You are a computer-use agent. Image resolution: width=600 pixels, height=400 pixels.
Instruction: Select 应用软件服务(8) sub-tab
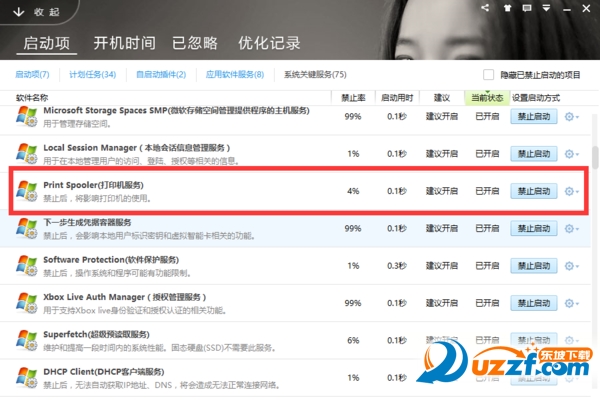pyautogui.click(x=235, y=74)
